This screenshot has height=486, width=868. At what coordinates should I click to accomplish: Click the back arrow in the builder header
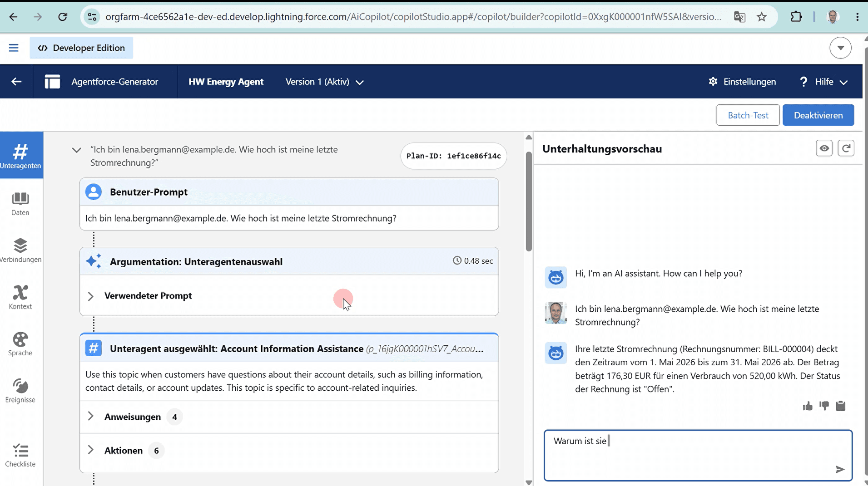[x=16, y=82]
